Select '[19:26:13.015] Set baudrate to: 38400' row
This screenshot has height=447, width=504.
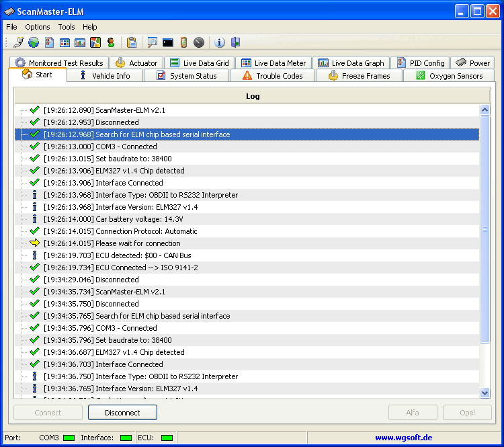(247, 159)
